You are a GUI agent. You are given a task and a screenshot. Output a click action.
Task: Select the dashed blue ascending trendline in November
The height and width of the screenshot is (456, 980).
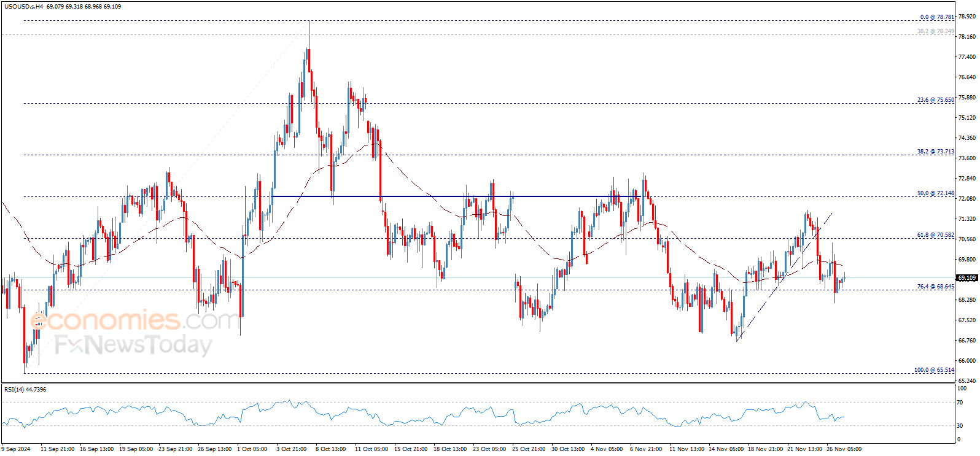coord(784,276)
